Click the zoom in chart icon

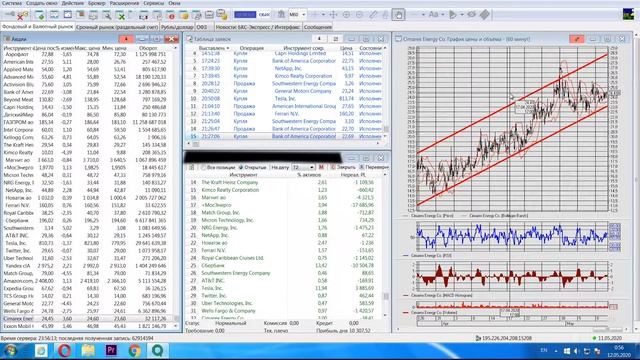pyautogui.click(x=346, y=15)
